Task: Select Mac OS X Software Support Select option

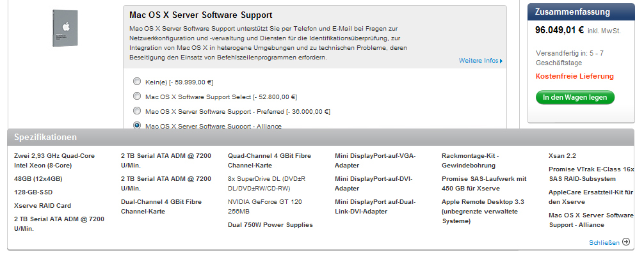Action: (137, 96)
